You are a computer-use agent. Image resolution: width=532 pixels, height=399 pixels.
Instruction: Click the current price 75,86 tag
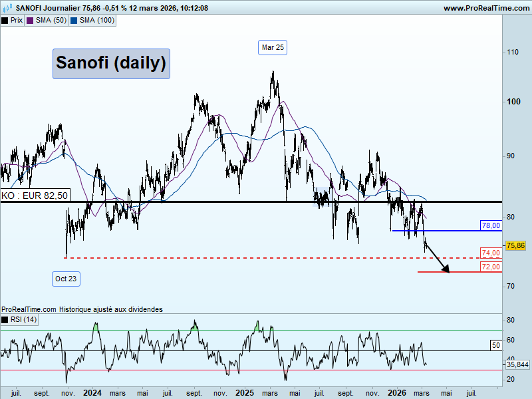[x=515, y=245]
